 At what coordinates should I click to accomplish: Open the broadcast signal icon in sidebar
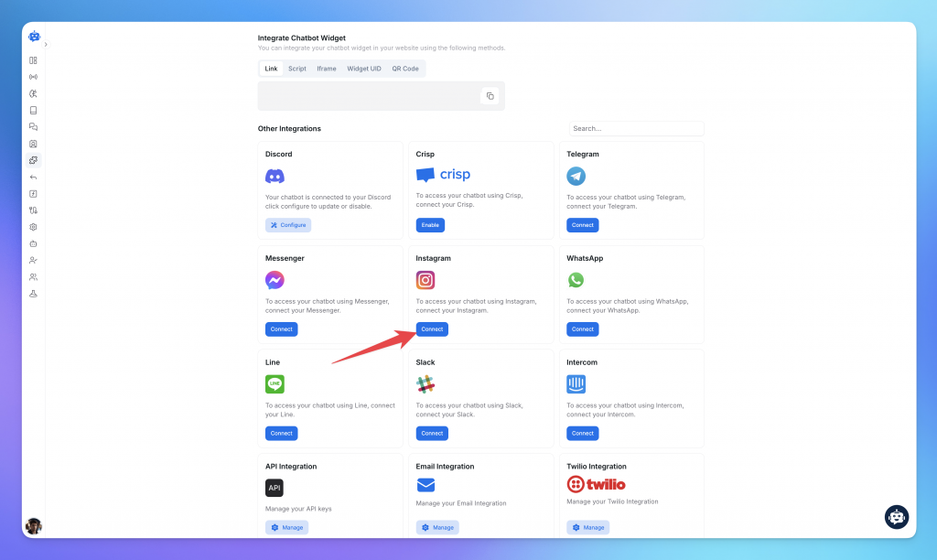point(34,77)
